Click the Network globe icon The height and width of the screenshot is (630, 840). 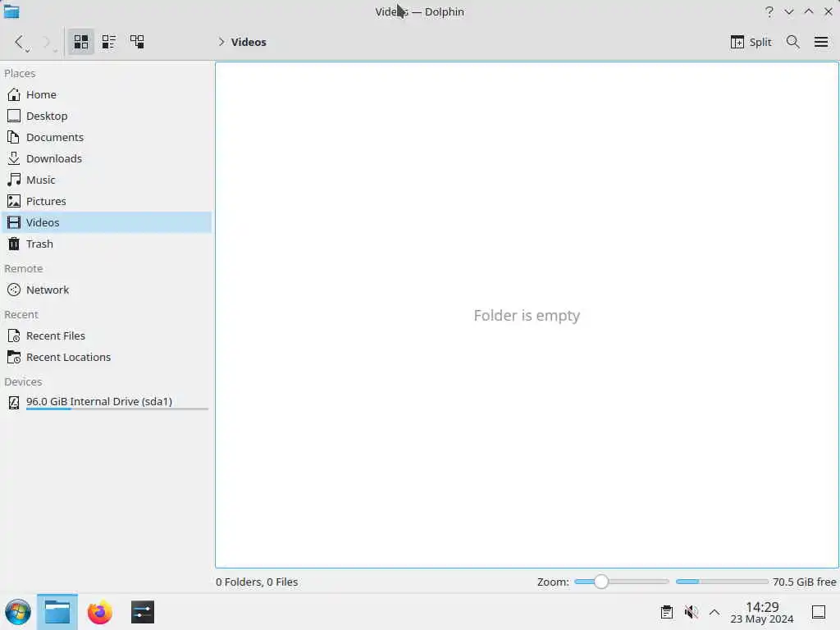[14, 290]
